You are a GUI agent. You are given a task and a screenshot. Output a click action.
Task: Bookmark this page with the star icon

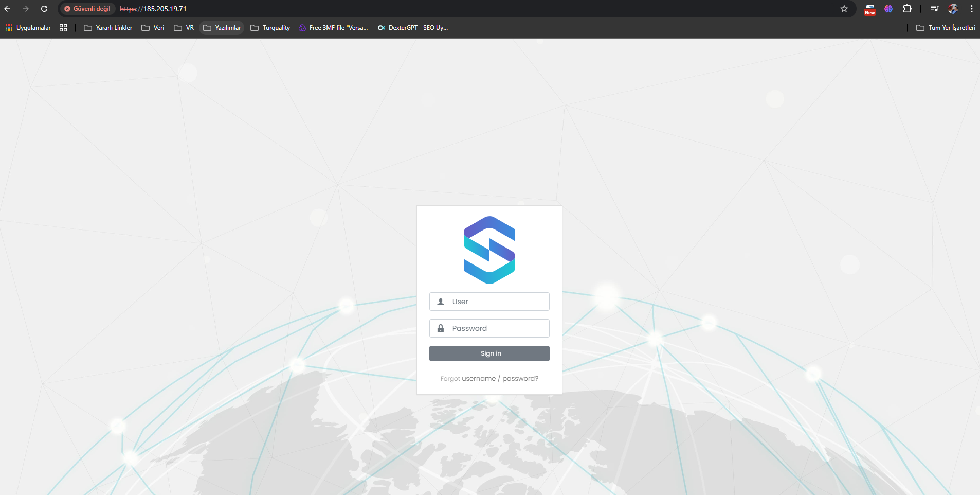click(x=844, y=9)
